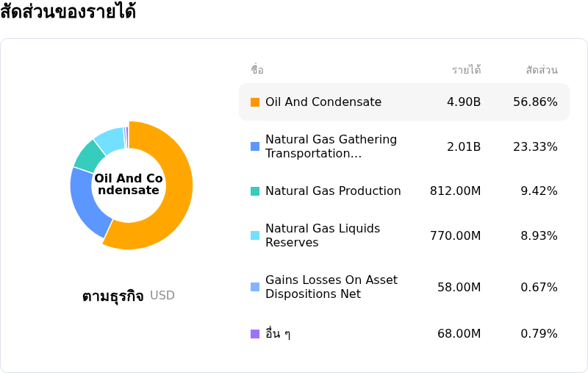This screenshot has height=373, width=588.
Task: Click the orange Oil And Condensate swatch
Action: 255,102
